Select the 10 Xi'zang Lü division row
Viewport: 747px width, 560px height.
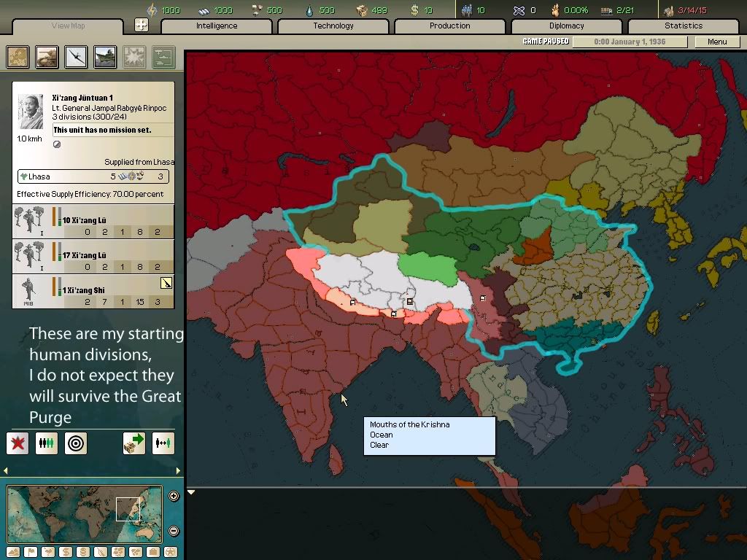click(x=93, y=222)
